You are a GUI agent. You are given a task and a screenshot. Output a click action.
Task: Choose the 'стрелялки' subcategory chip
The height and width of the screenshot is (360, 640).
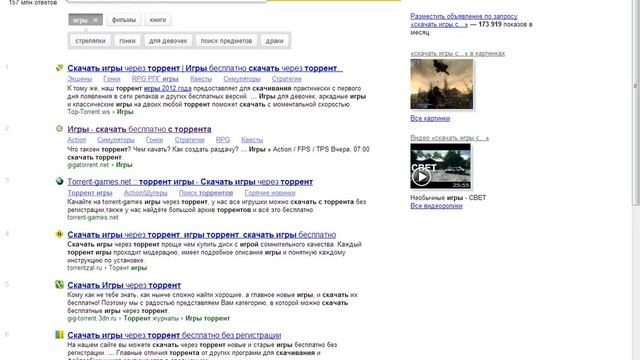coord(90,41)
